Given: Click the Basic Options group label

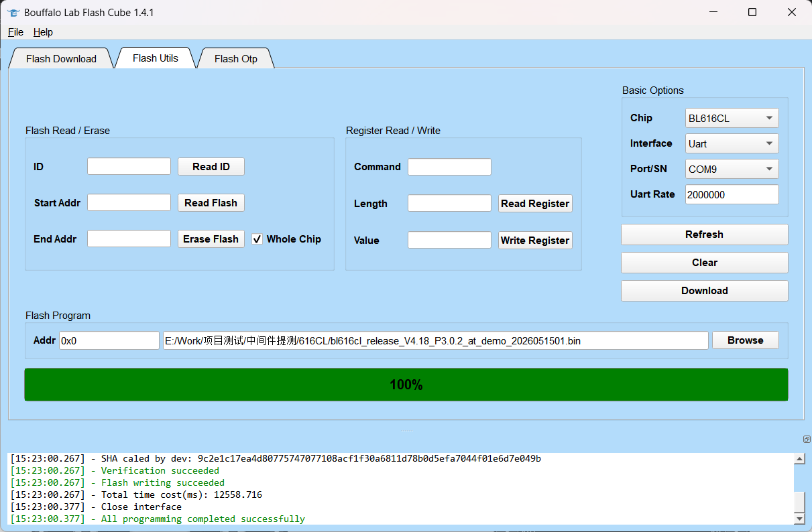Looking at the screenshot, I should 653,90.
